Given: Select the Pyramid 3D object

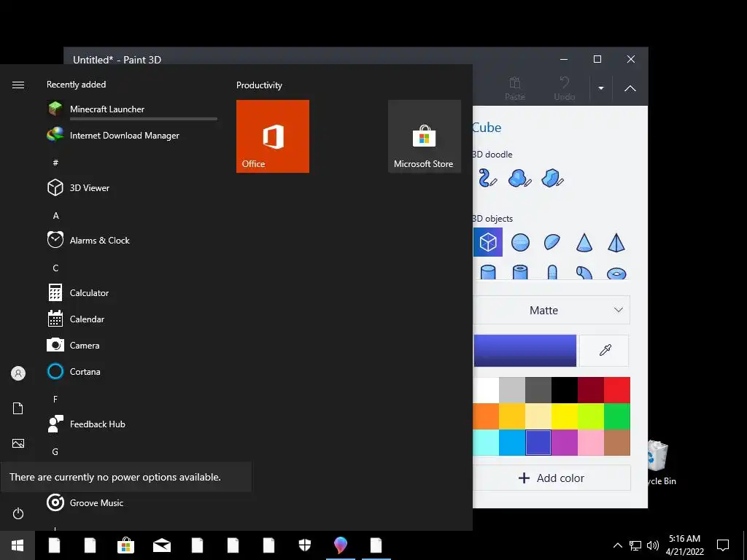Looking at the screenshot, I should pyautogui.click(x=616, y=242).
